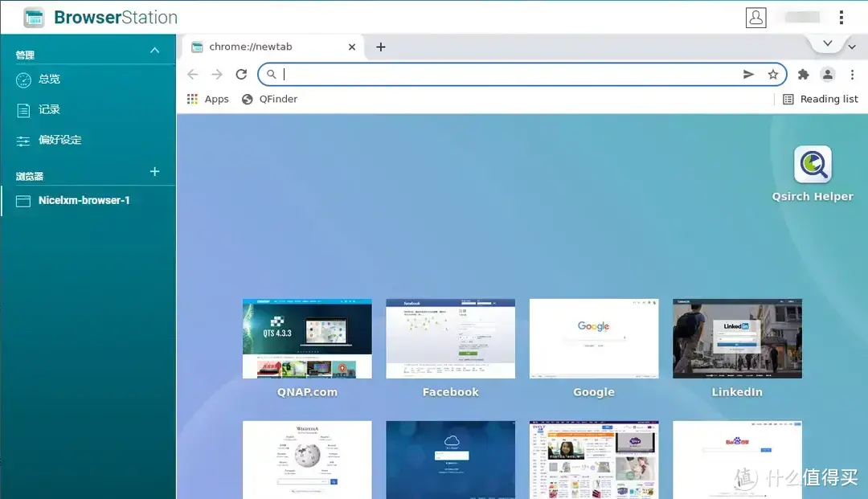This screenshot has height=499, width=868.
Task: Add a new browser with plus icon
Action: click(x=155, y=171)
